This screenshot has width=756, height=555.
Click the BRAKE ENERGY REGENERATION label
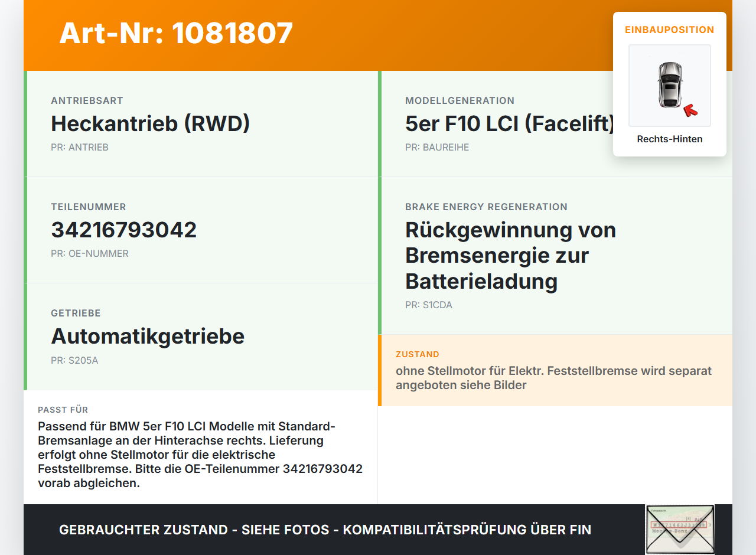pyautogui.click(x=486, y=207)
